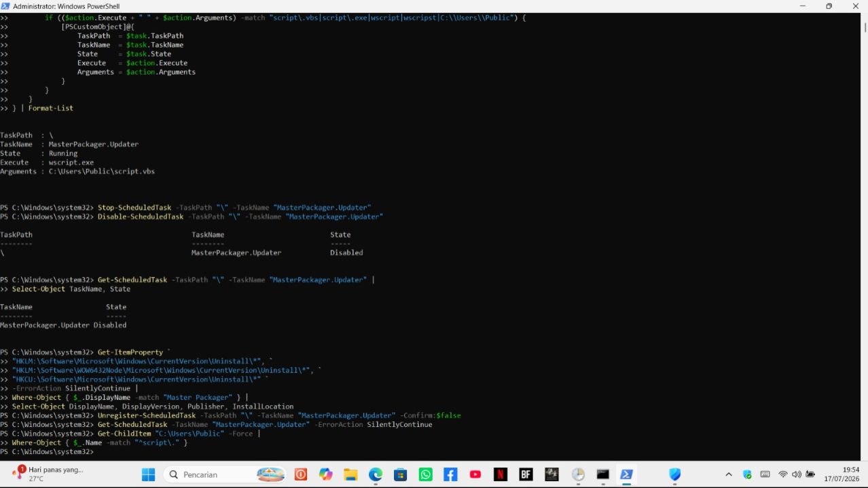Open the weather widget showing 27°C
This screenshot has width=868, height=488.
(48, 474)
